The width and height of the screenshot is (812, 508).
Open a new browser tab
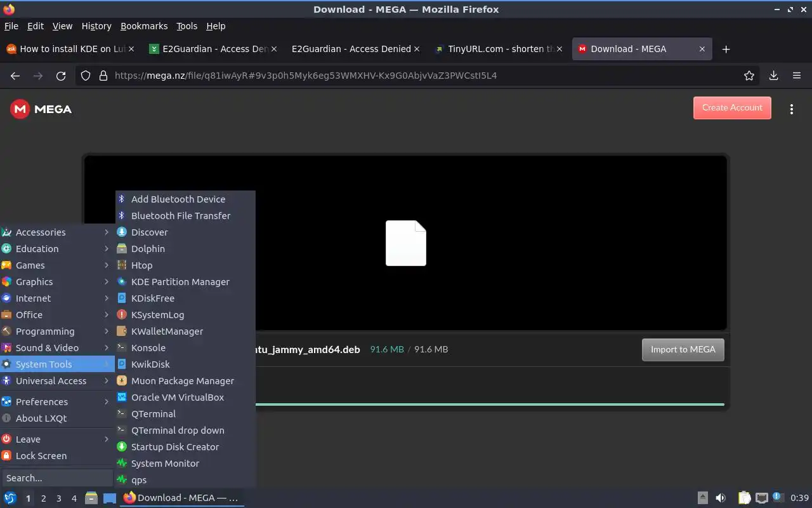pyautogui.click(x=726, y=49)
